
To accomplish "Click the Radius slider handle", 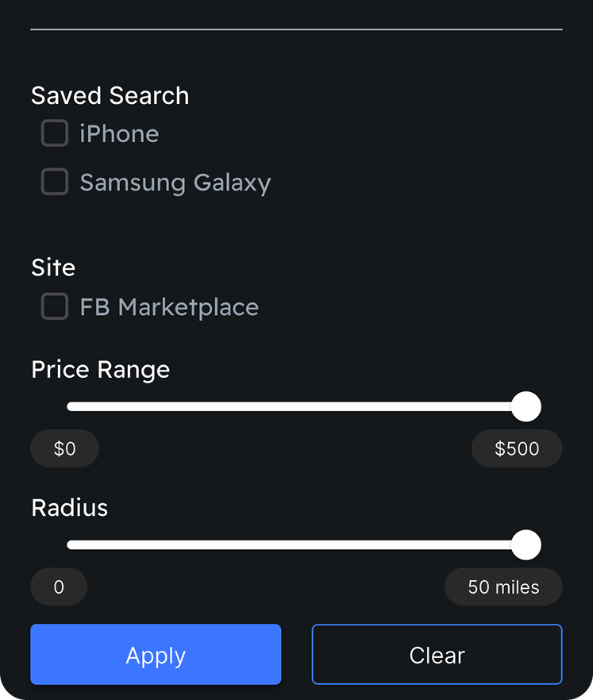I will (526, 545).
